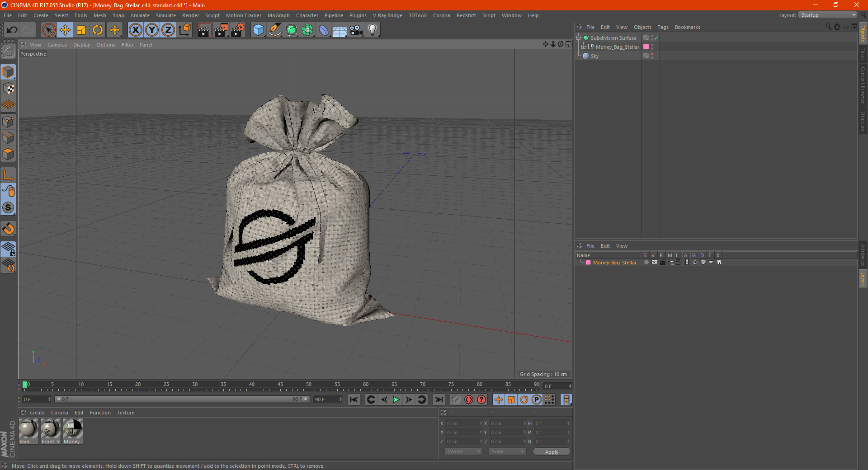Render the active view
Image resolution: width=868 pixels, height=470 pixels.
coord(204,30)
